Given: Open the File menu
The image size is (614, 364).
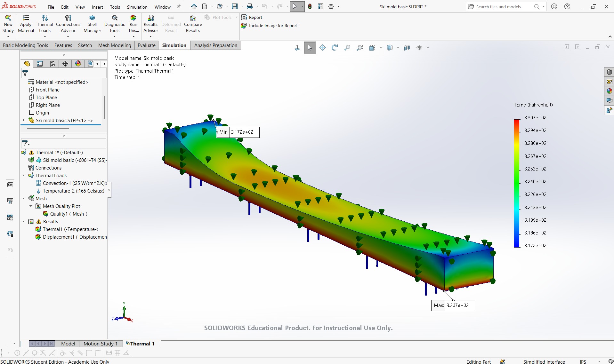Looking at the screenshot, I should (x=51, y=7).
